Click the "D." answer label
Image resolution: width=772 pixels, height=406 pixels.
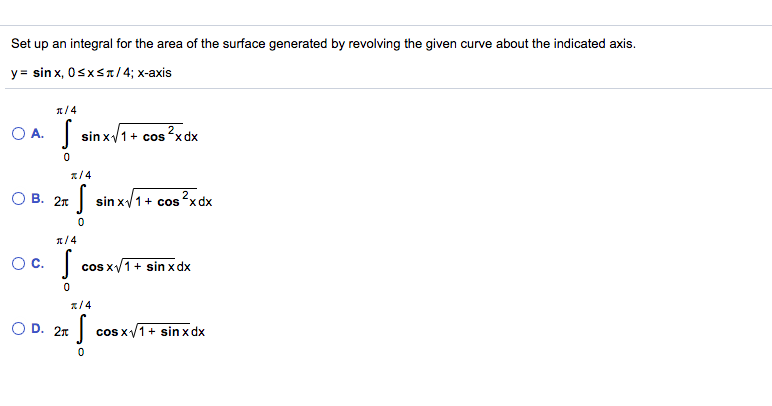[x=38, y=330]
